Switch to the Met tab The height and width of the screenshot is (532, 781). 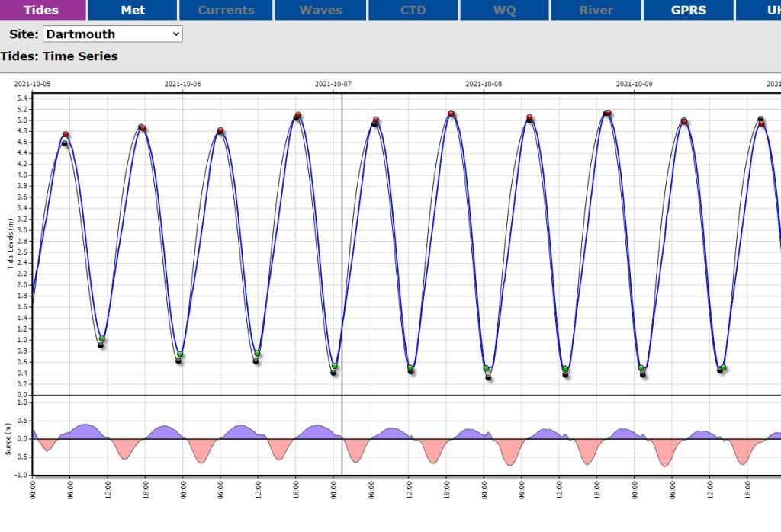tap(133, 10)
